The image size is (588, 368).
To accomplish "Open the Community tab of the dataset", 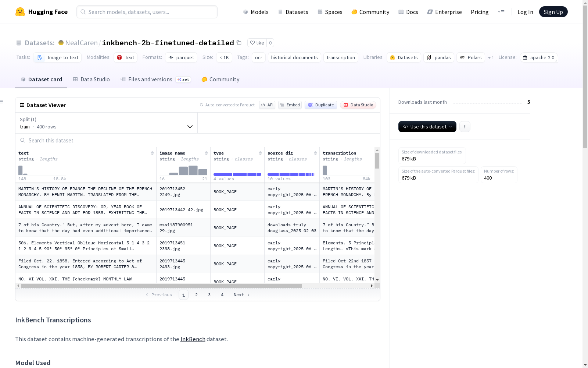I will (220, 79).
